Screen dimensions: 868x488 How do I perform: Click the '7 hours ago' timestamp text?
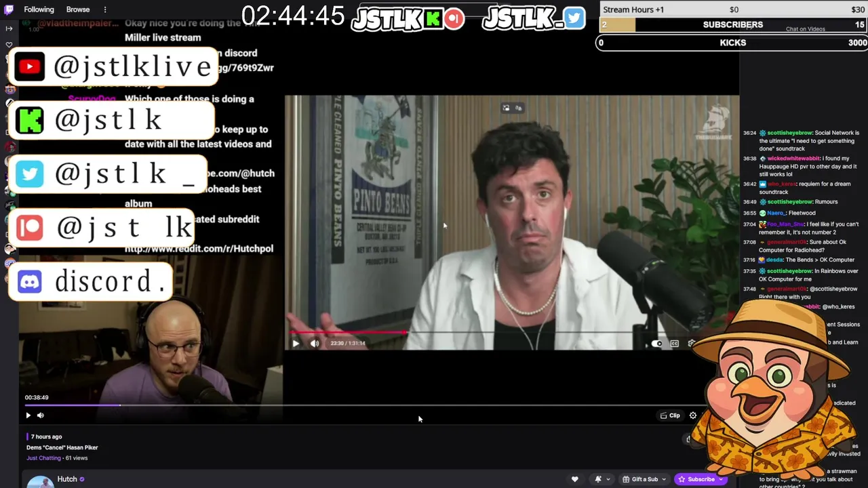pyautogui.click(x=46, y=436)
